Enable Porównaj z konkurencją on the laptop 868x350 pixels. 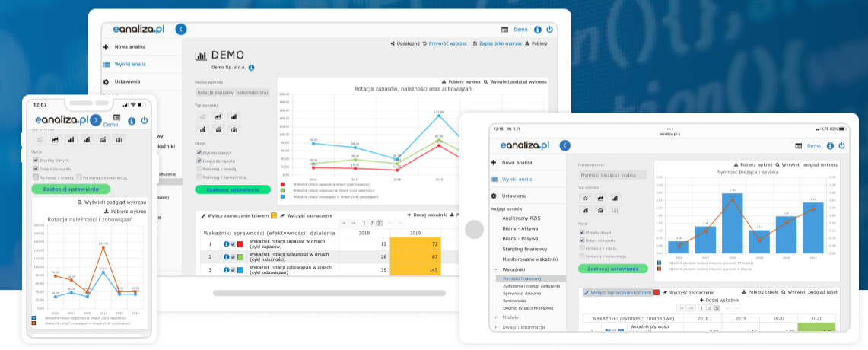[x=199, y=177]
